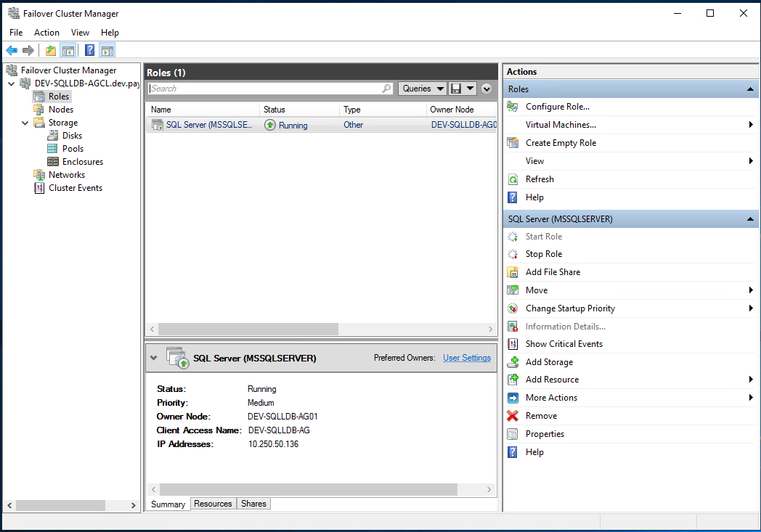The image size is (761, 532).
Task: Click the Show Critical Events icon
Action: pyautogui.click(x=513, y=343)
